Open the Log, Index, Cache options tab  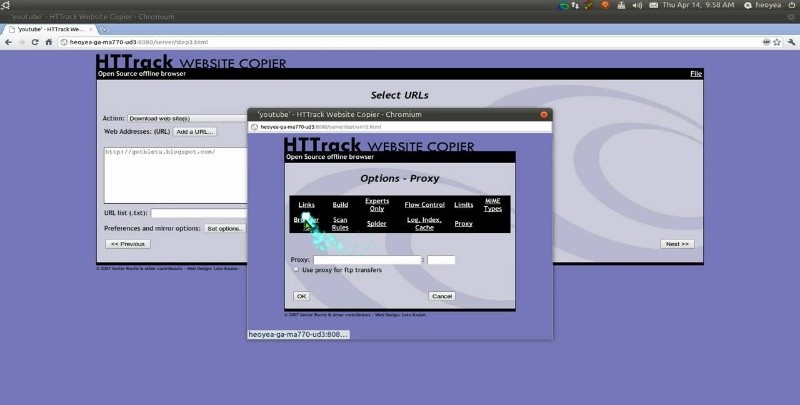[x=424, y=223]
